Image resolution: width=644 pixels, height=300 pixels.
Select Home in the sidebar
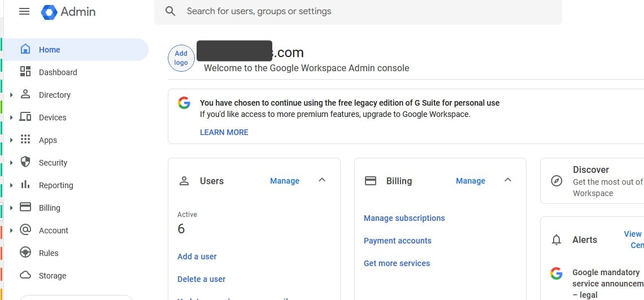tap(49, 50)
